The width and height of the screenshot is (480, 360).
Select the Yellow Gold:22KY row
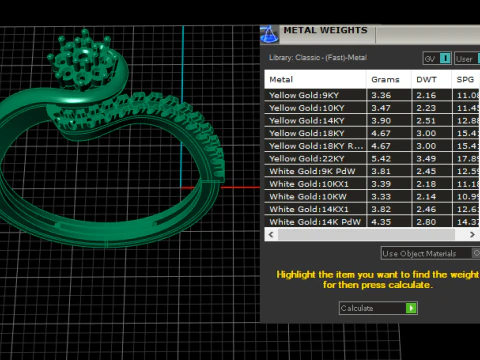372,158
